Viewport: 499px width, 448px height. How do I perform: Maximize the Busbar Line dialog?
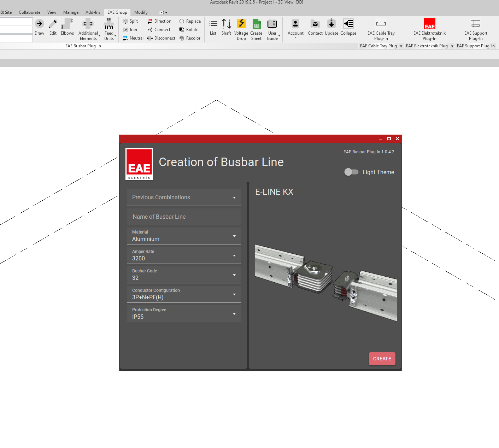tap(389, 139)
